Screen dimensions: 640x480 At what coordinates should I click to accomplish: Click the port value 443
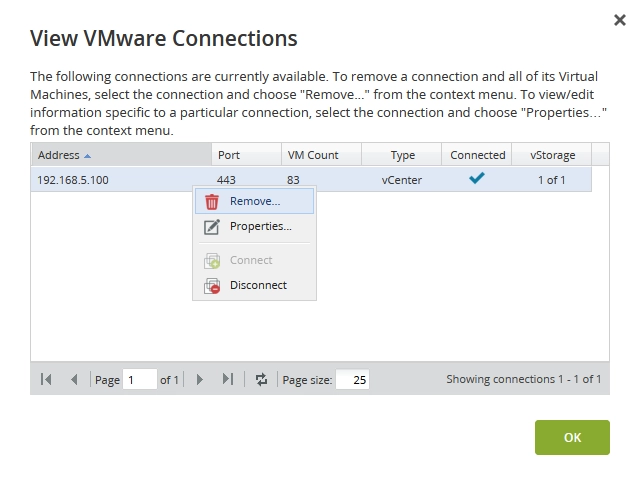226,180
